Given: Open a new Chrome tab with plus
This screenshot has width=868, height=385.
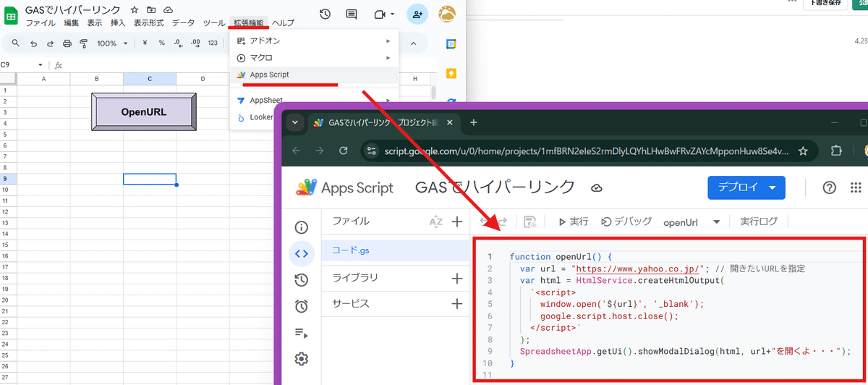Looking at the screenshot, I should 474,122.
